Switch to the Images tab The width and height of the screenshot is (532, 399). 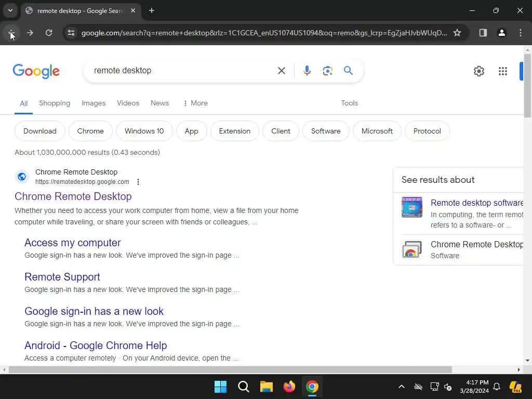[x=94, y=103]
